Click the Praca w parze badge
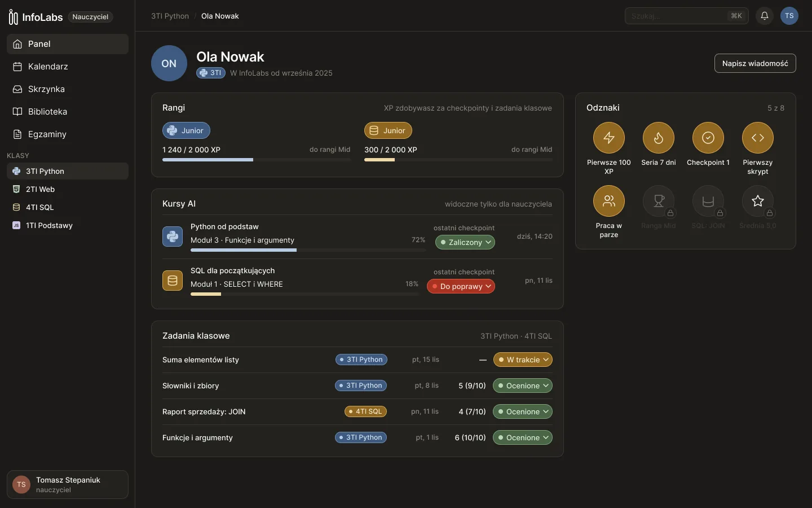The height and width of the screenshot is (508, 812). coord(609,201)
